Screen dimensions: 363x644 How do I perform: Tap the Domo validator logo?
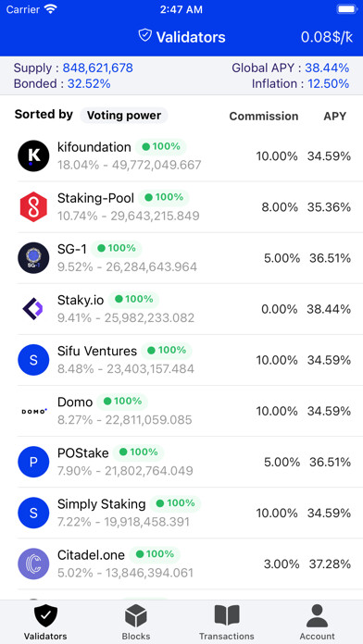[x=33, y=411]
